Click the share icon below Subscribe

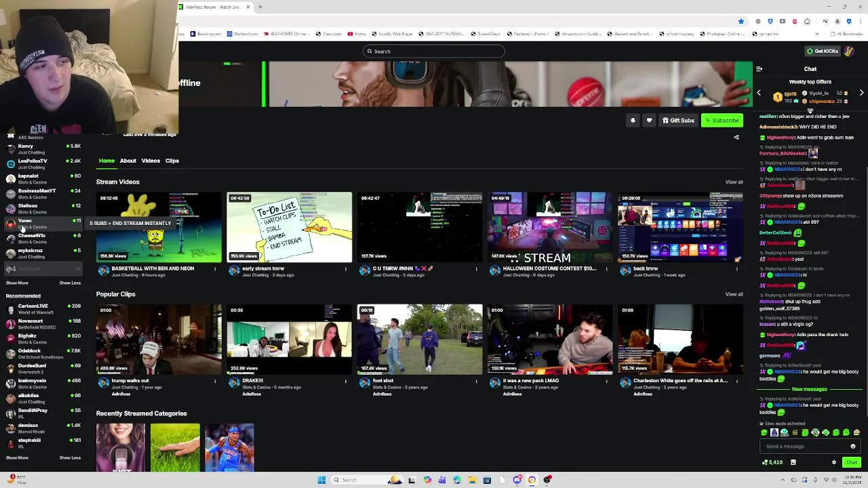click(x=736, y=137)
